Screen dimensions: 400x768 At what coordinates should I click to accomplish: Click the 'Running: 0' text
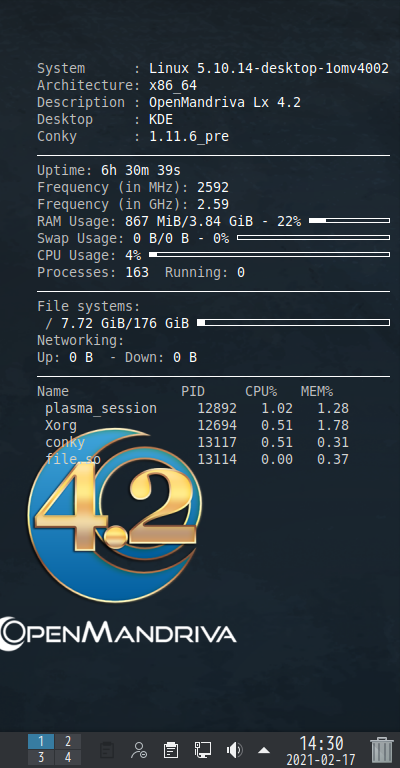pyautogui.click(x=205, y=272)
